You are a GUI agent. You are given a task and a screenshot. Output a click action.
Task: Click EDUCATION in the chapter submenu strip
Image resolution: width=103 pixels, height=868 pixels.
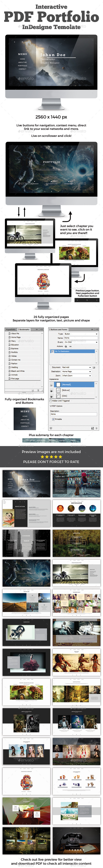point(30,440)
